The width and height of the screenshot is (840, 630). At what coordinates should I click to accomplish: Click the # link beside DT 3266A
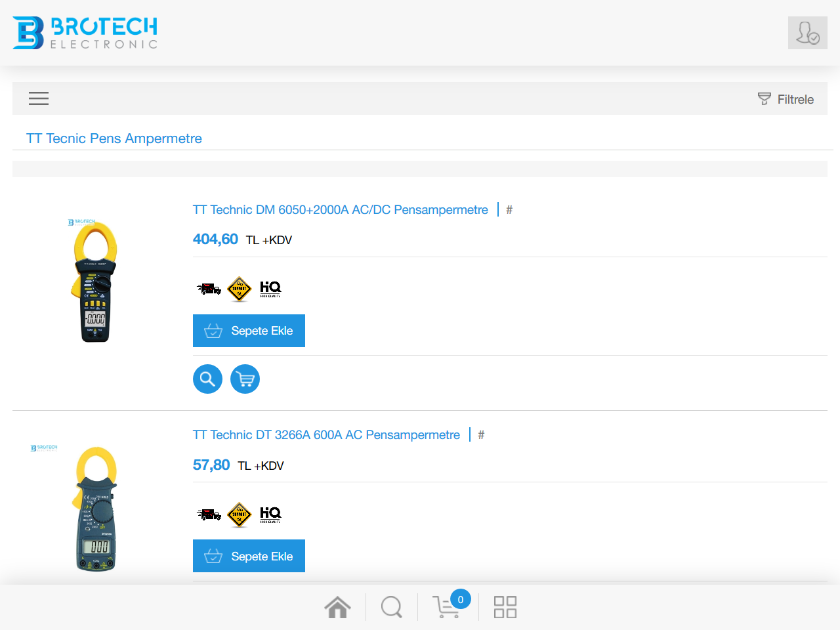[481, 435]
